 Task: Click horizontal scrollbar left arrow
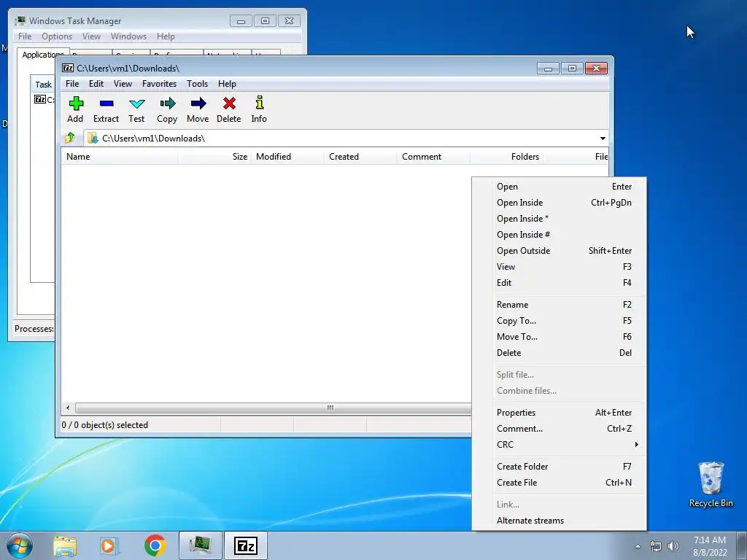(68, 408)
